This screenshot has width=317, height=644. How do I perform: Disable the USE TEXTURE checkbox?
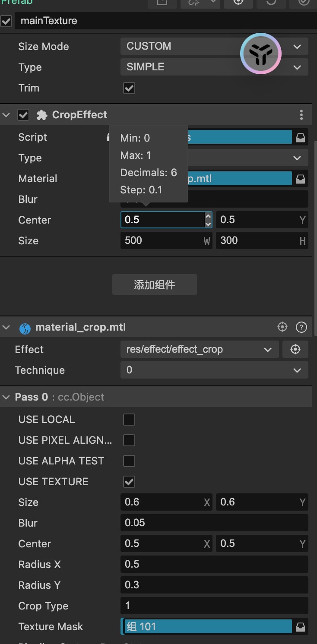tap(129, 481)
